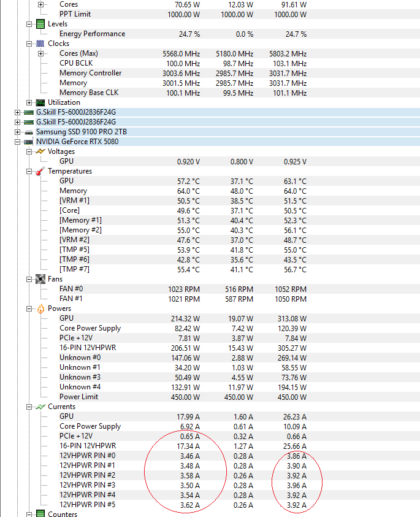The height and width of the screenshot is (517, 420).
Task: Collapse the NVIDIA GeForce RTX 5080 node
Action: 17,142
